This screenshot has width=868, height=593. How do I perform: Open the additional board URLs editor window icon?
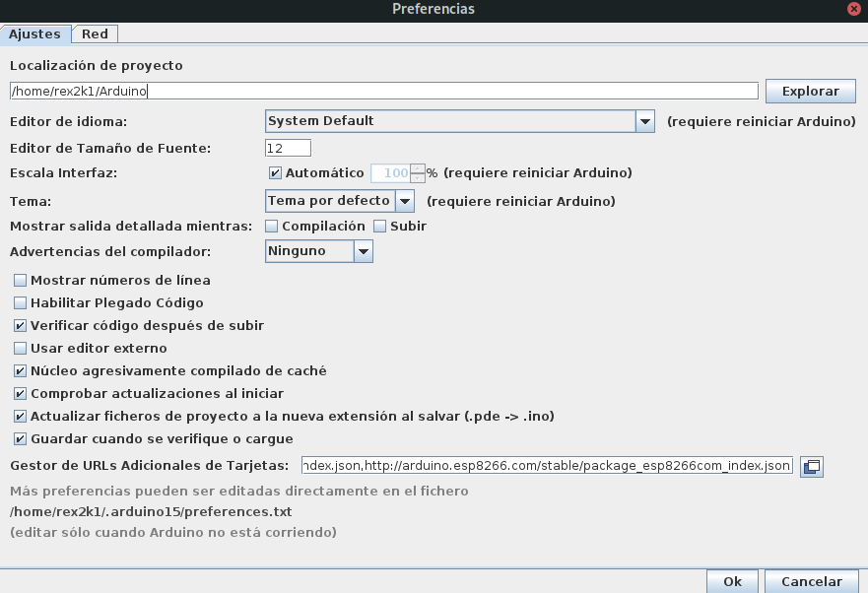(812, 466)
